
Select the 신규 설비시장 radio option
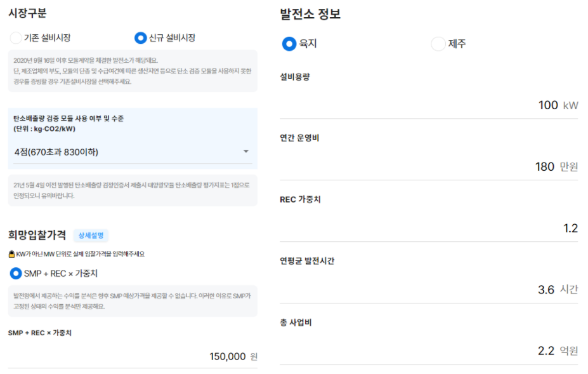140,38
